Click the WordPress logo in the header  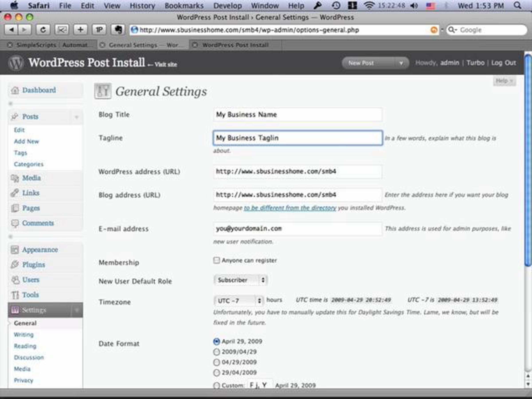point(16,63)
